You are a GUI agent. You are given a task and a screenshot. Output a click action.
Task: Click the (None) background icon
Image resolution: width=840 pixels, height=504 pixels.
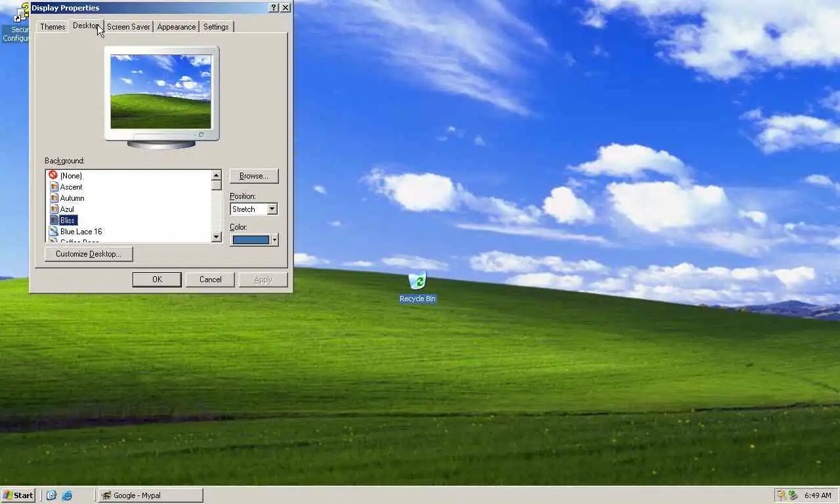[x=53, y=175]
